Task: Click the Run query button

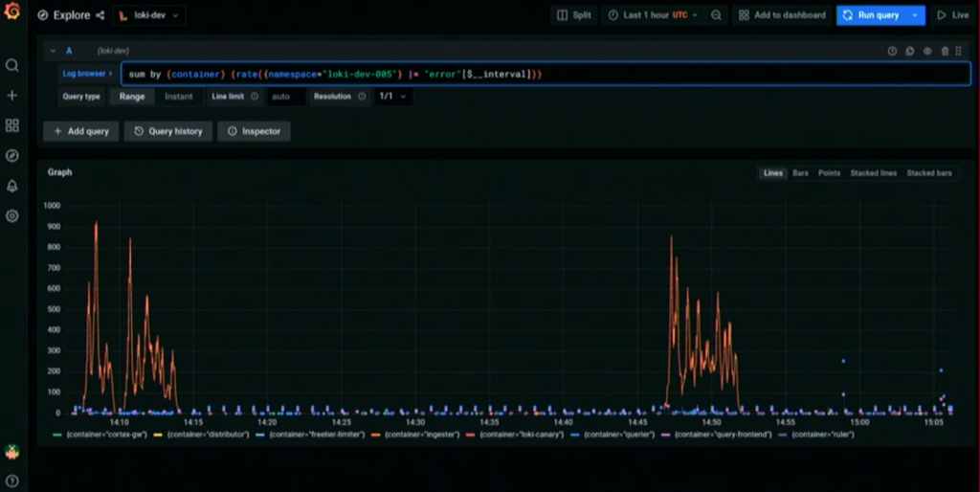Action: 871,15
